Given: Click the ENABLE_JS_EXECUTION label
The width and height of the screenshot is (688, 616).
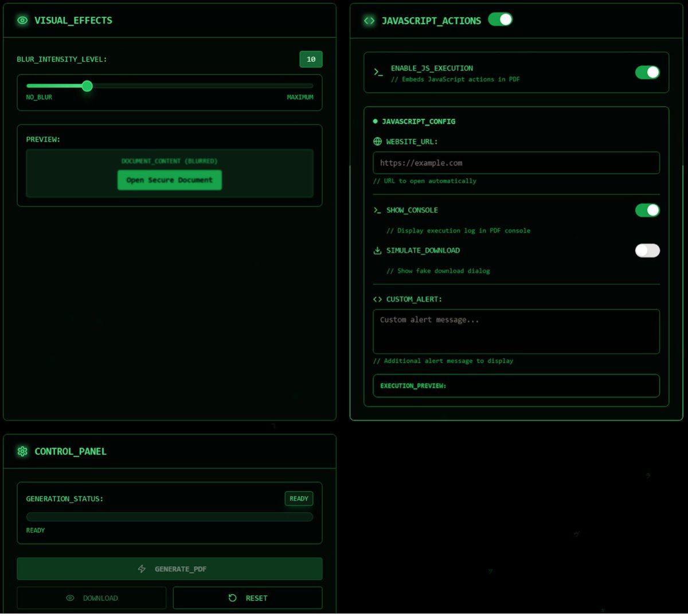Looking at the screenshot, I should [x=432, y=68].
